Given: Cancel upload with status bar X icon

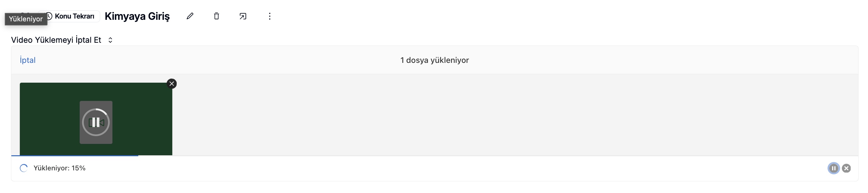Looking at the screenshot, I should click(847, 168).
